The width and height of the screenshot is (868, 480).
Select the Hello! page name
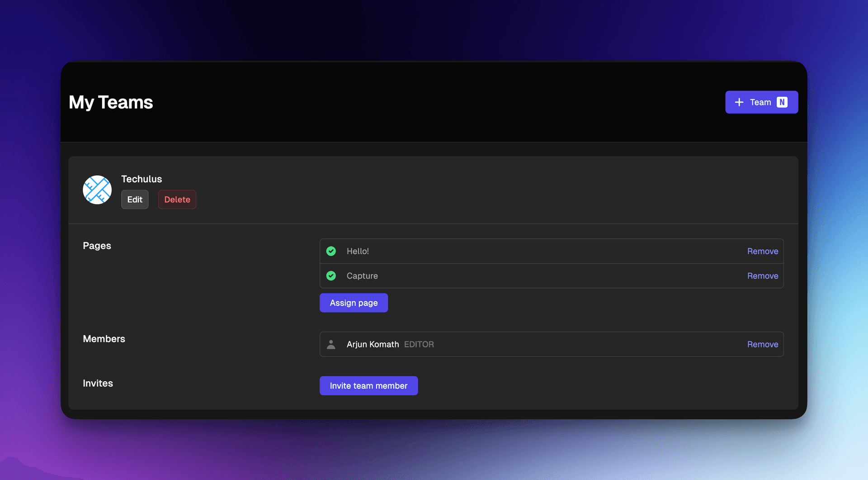358,251
